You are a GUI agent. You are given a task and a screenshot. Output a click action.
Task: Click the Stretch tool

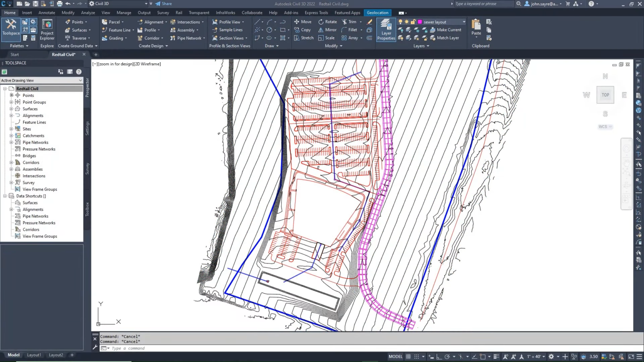tap(304, 38)
